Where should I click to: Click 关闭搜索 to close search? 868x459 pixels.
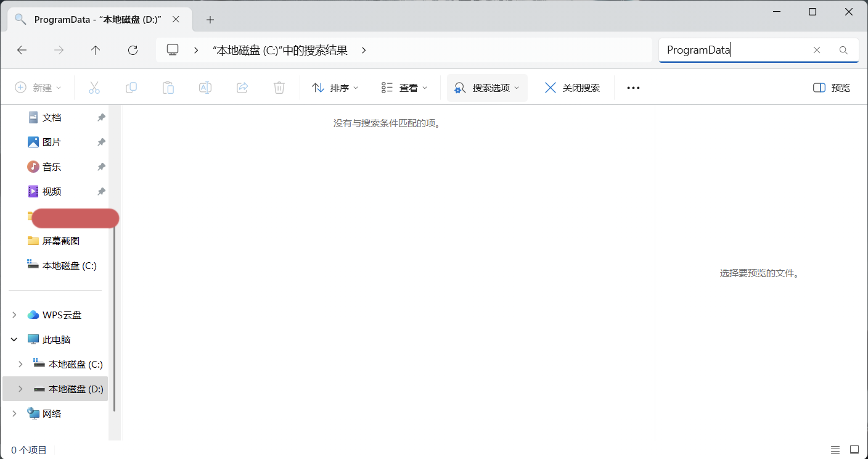tap(572, 88)
